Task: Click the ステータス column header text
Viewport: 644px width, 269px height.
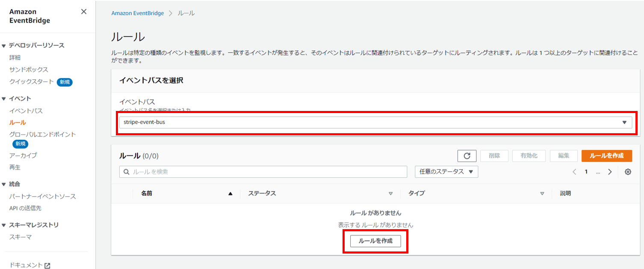Action: pyautogui.click(x=262, y=194)
